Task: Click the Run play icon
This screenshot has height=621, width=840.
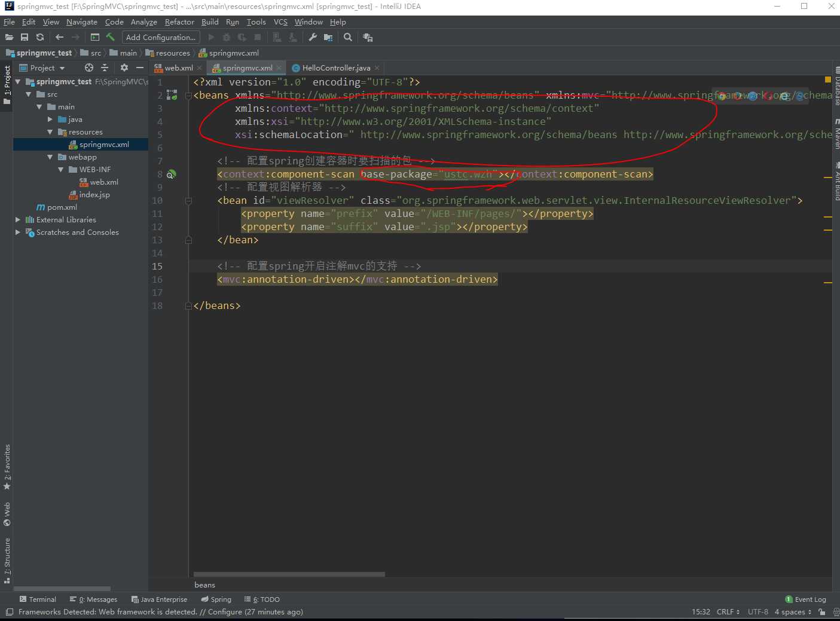Action: click(x=211, y=37)
